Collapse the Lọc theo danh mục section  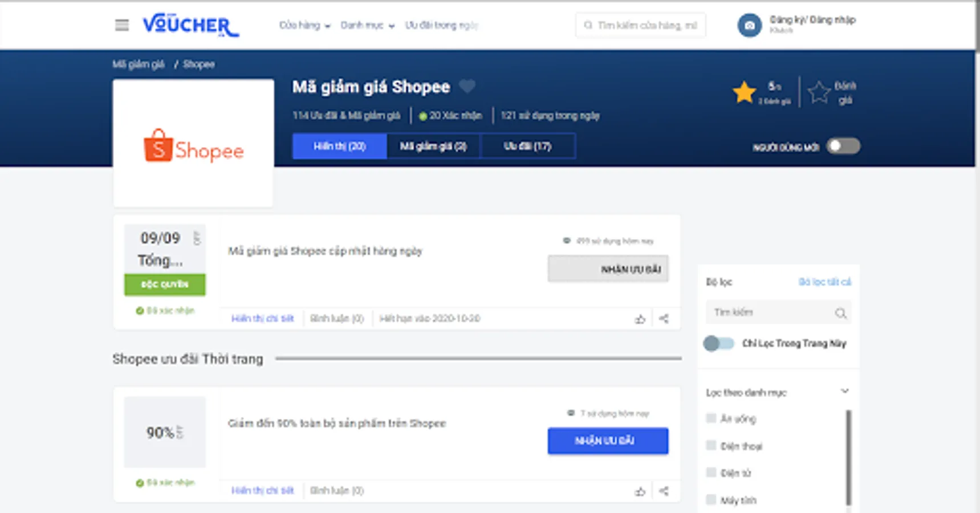tap(844, 391)
